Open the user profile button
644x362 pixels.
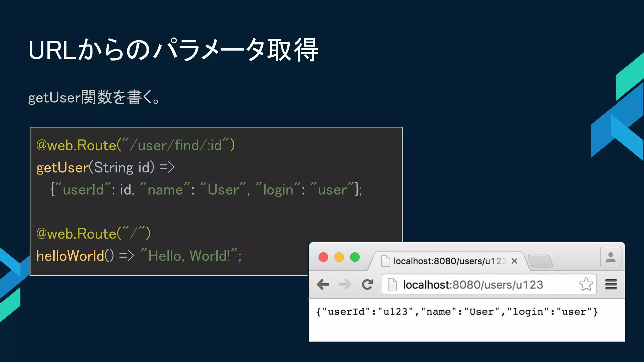coord(611,257)
